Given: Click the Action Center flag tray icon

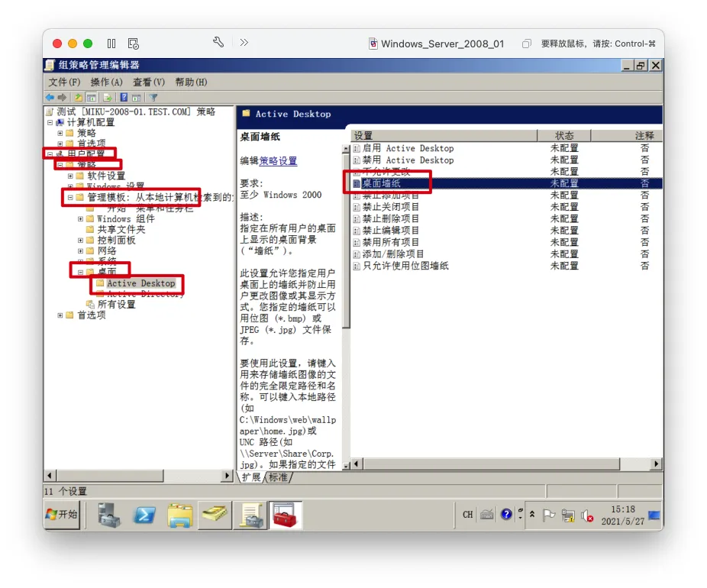Looking at the screenshot, I should point(549,515).
